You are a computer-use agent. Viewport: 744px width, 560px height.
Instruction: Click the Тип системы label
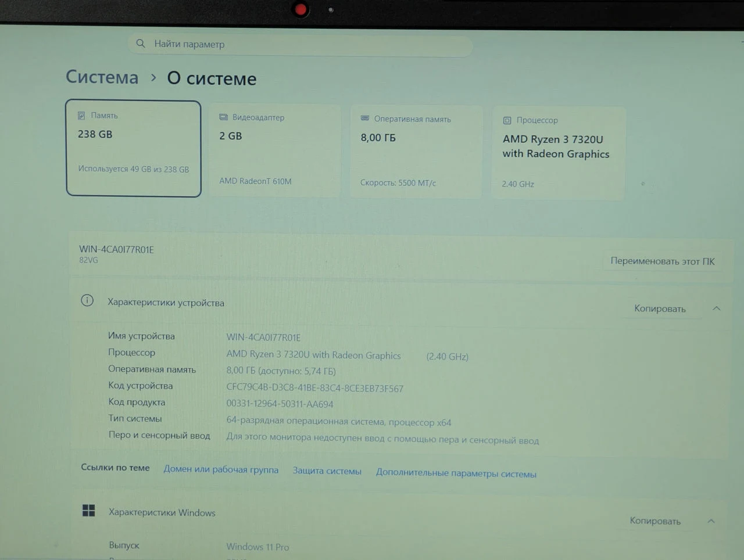135,418
